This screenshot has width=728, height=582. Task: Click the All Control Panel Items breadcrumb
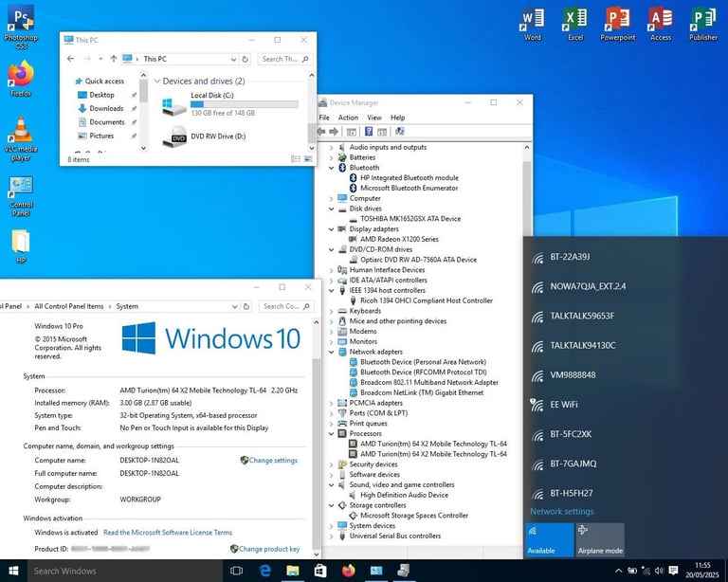click(x=68, y=306)
